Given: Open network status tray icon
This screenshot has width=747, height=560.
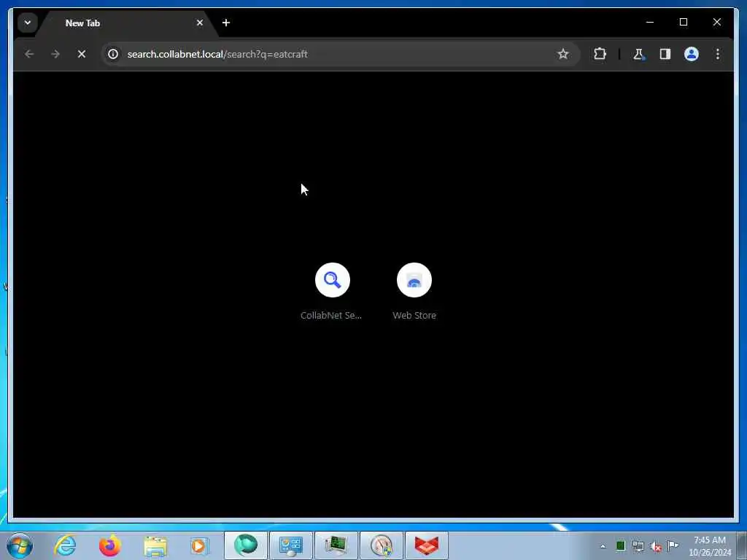Looking at the screenshot, I should pyautogui.click(x=638, y=546).
